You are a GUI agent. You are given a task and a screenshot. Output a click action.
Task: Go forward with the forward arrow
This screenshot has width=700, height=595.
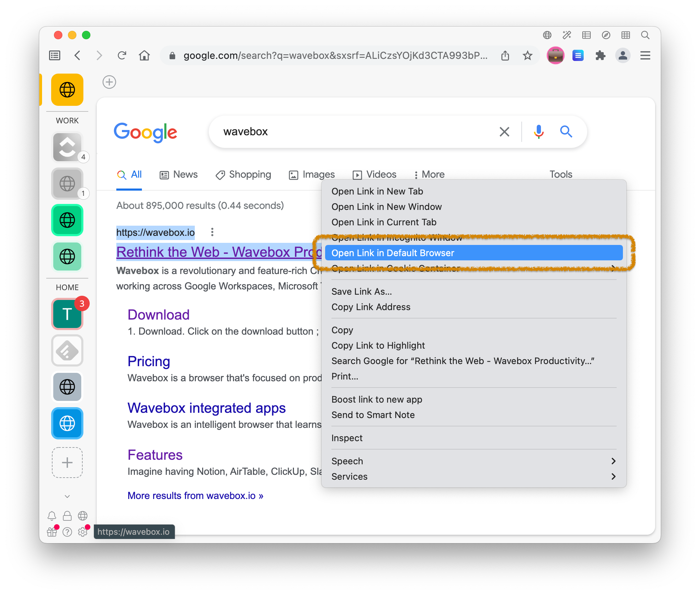click(99, 55)
